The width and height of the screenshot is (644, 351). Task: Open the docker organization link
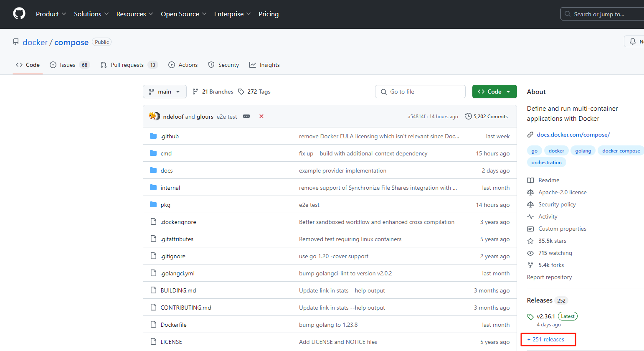coord(35,42)
